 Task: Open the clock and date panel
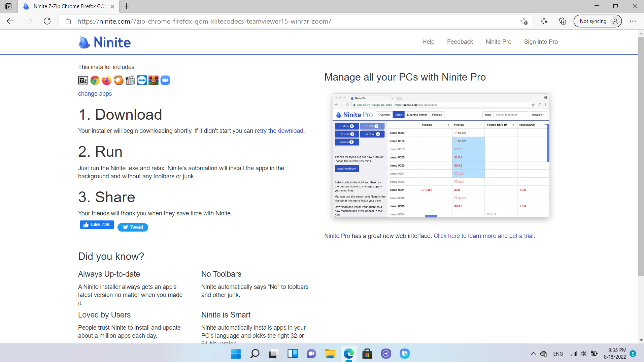click(x=615, y=354)
